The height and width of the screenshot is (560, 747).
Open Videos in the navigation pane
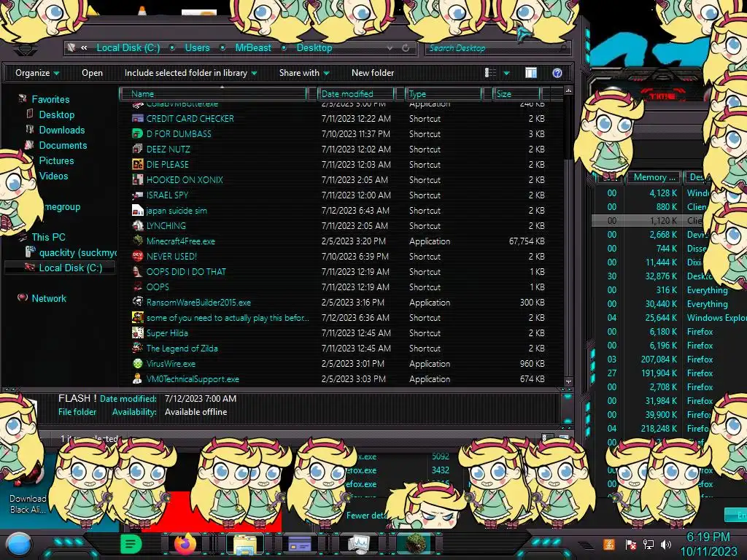[53, 176]
